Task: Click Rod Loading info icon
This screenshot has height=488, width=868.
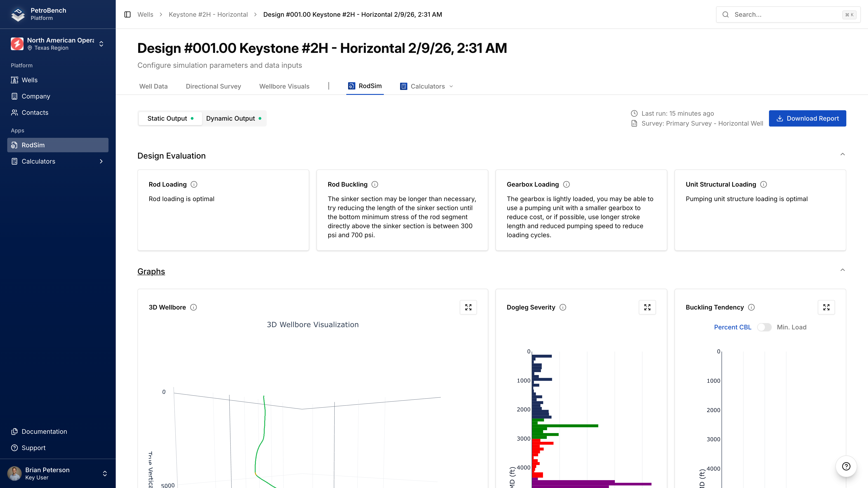Action: 194,184
